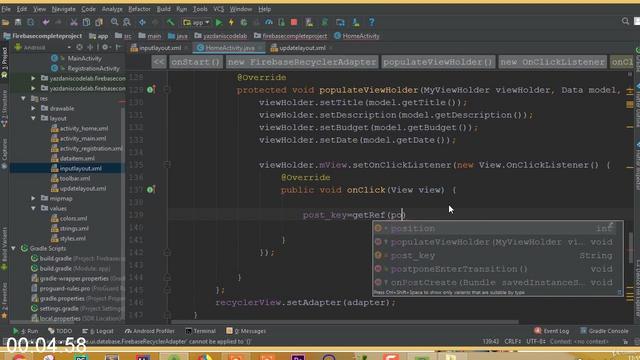Screen dimensions: 640x360
Task: Open the Terminal tool window
Action: point(200,331)
